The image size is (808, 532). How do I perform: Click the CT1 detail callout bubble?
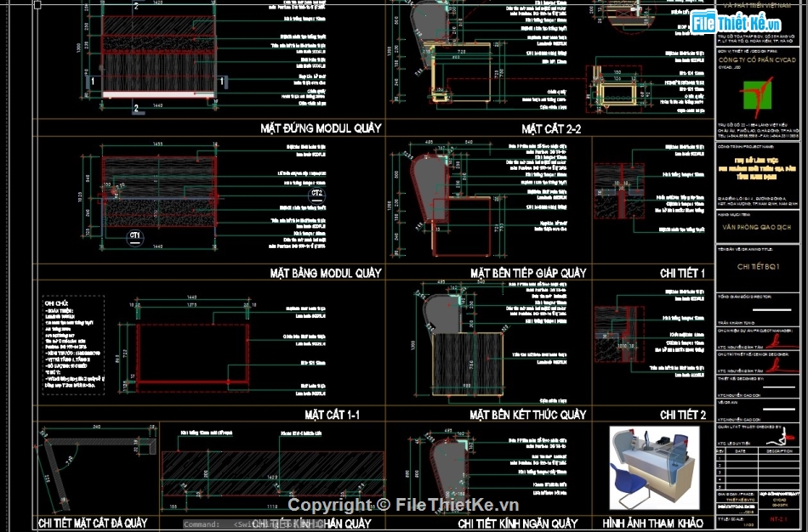tap(134, 236)
